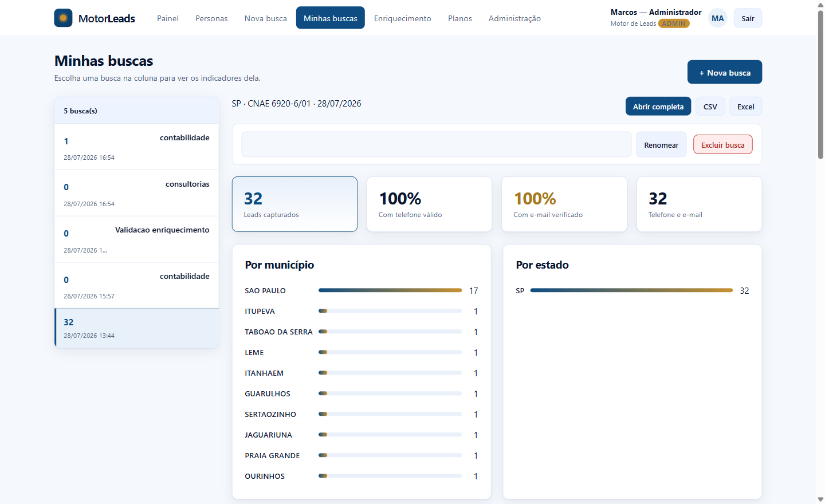Click the 'Por município' heading

(280, 265)
